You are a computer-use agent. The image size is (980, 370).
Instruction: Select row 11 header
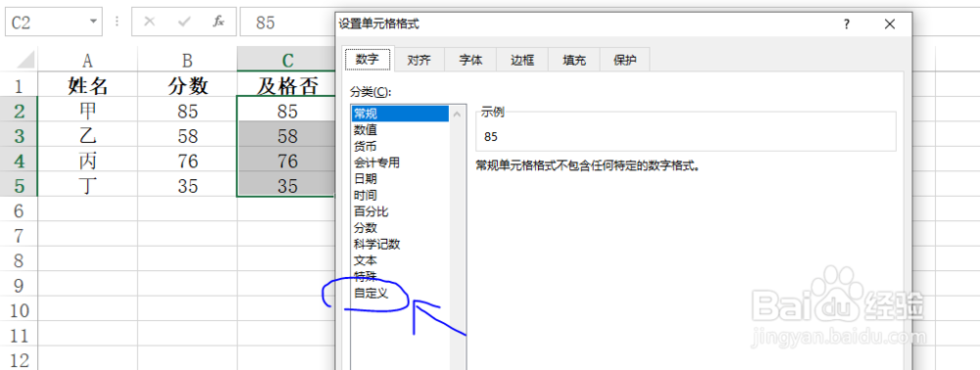[x=19, y=335]
